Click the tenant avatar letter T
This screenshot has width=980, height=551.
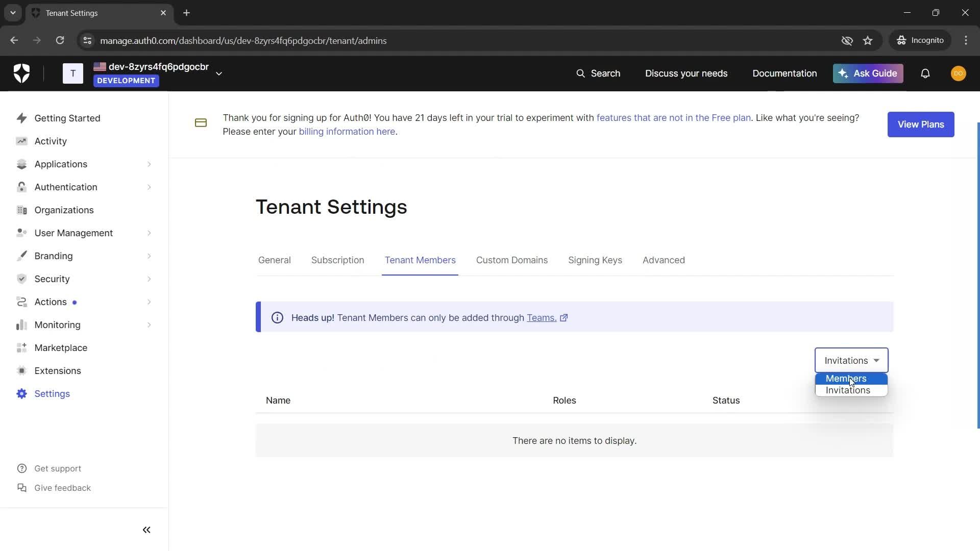tap(73, 73)
